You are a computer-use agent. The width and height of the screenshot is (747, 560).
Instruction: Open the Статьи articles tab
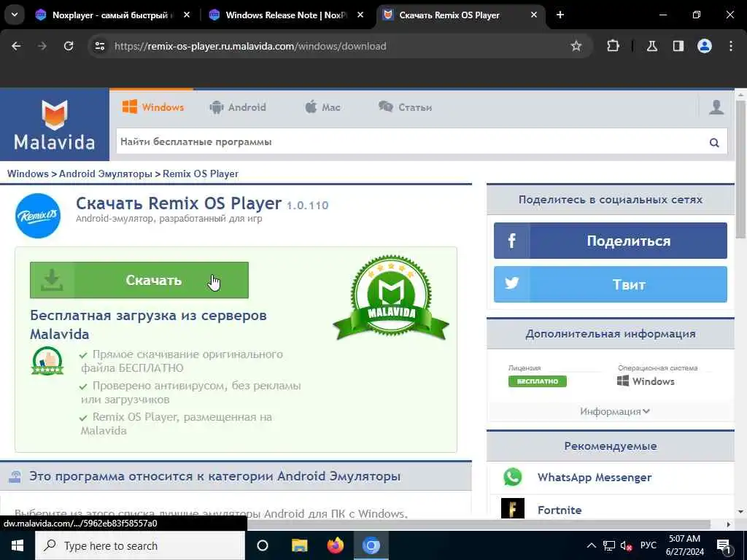pyautogui.click(x=406, y=107)
